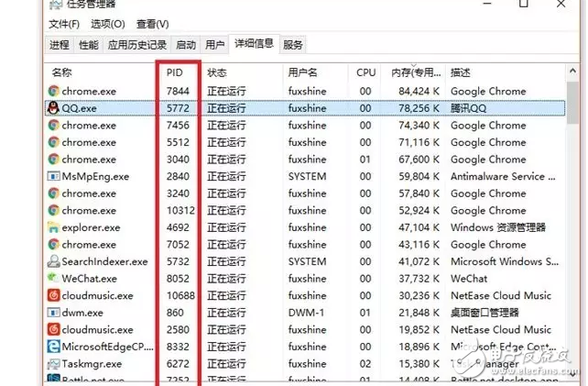Click the SearchIndexer.exe icon
588x386 pixels.
coord(53,261)
